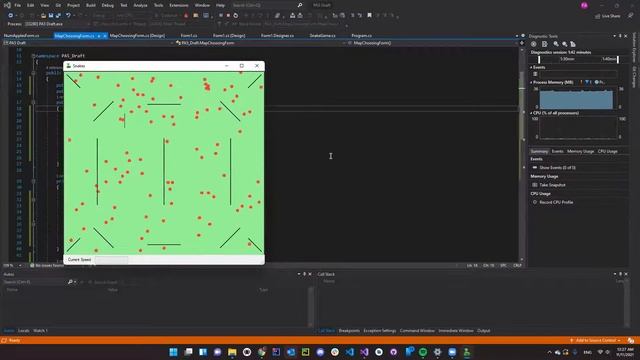The image size is (640, 360).
Task: Click the Current Speed progress bar in Snakes
Action: click(x=111, y=260)
